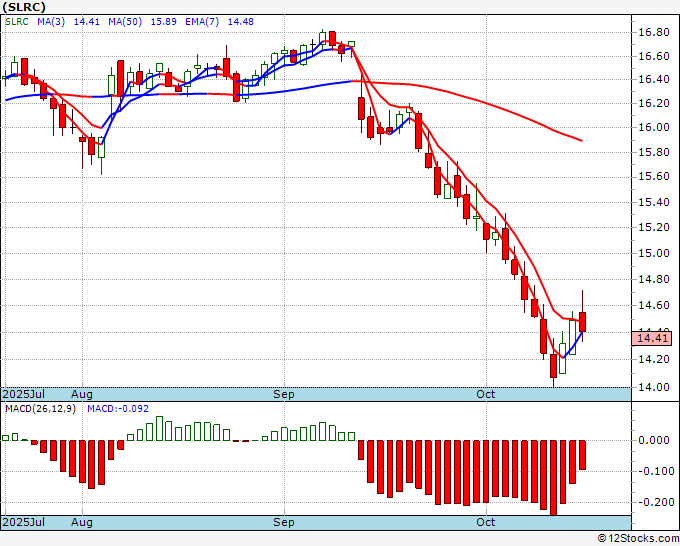Screen dimensions: 680x546
Task: Click the lowest candlestick near 14.00
Action: click(553, 366)
